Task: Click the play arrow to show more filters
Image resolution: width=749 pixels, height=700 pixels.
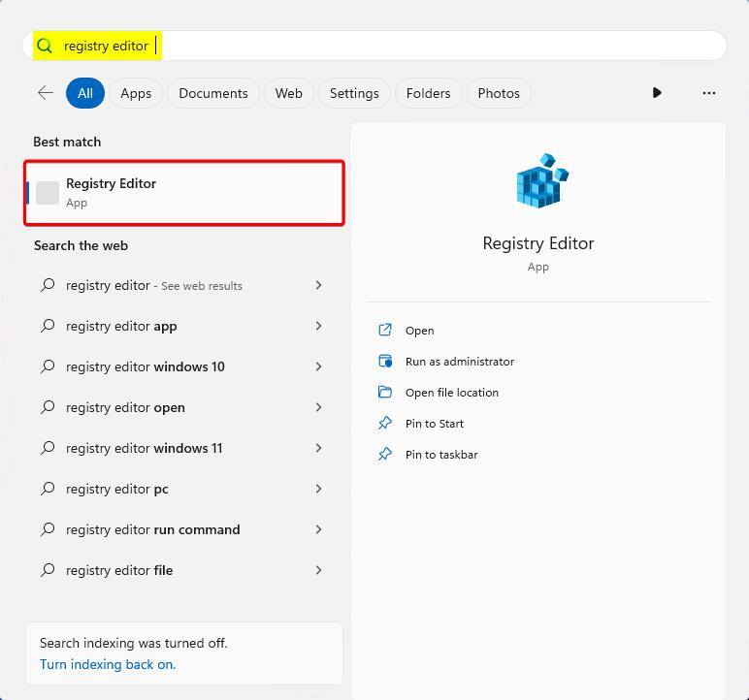Action: pyautogui.click(x=657, y=93)
